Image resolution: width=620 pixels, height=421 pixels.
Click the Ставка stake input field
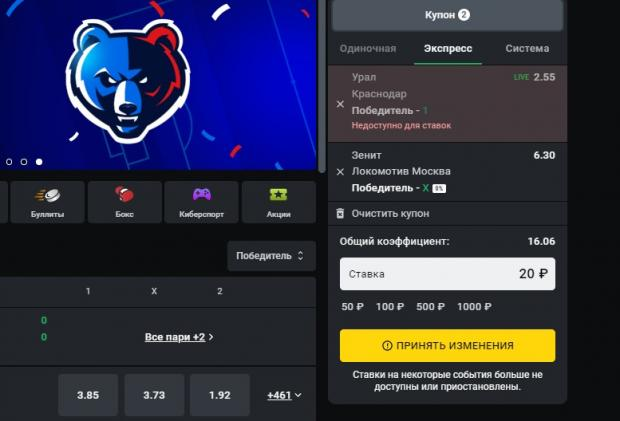pyautogui.click(x=447, y=274)
